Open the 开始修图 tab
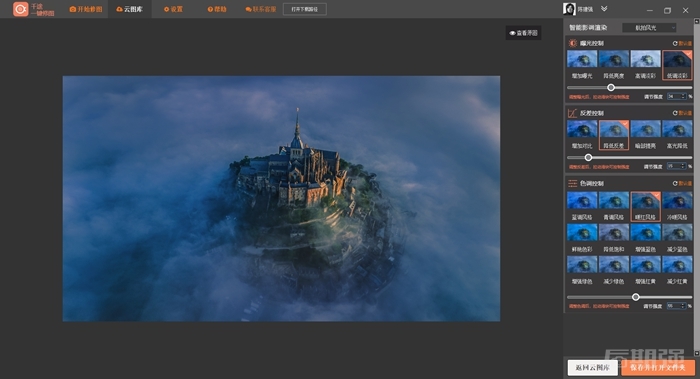The height and width of the screenshot is (379, 700). coord(86,9)
